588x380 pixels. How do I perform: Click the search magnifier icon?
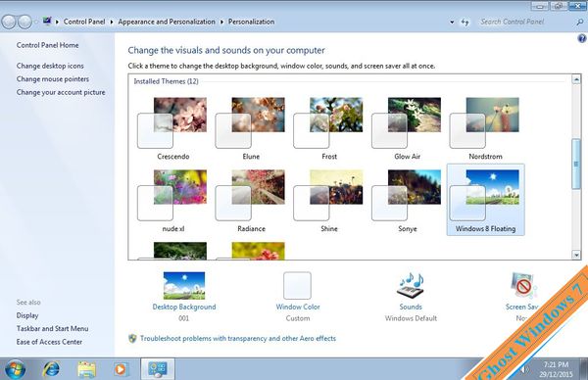579,23
